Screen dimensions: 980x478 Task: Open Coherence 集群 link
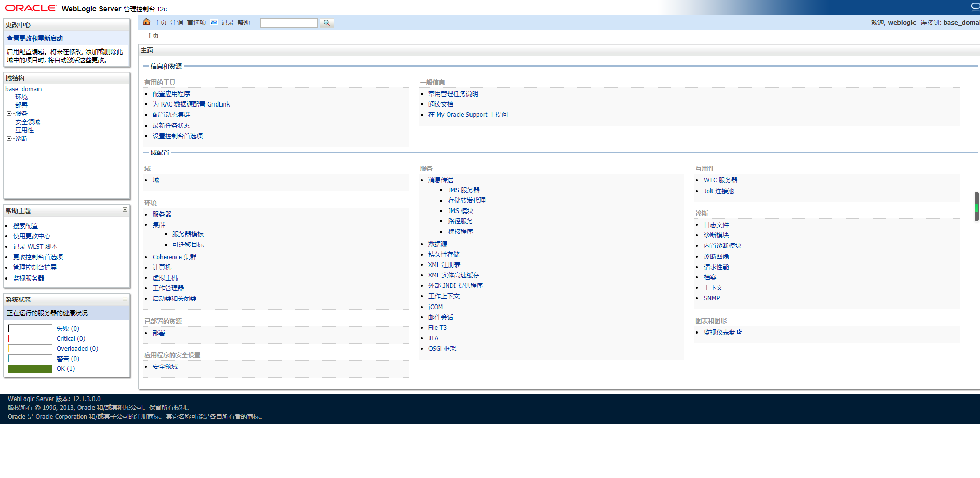(174, 257)
